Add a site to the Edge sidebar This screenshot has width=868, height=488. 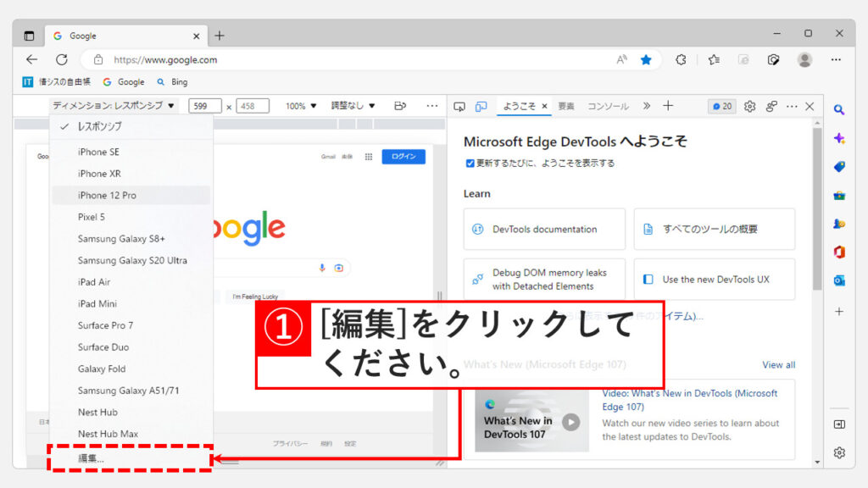tap(839, 312)
